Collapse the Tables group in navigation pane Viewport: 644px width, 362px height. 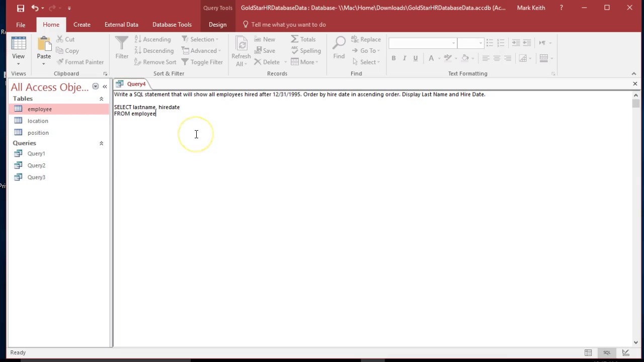(x=101, y=99)
